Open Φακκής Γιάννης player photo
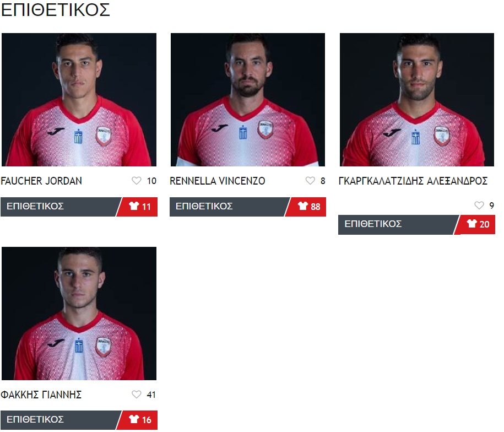Image resolution: width=504 pixels, height=432 pixels. [x=79, y=314]
